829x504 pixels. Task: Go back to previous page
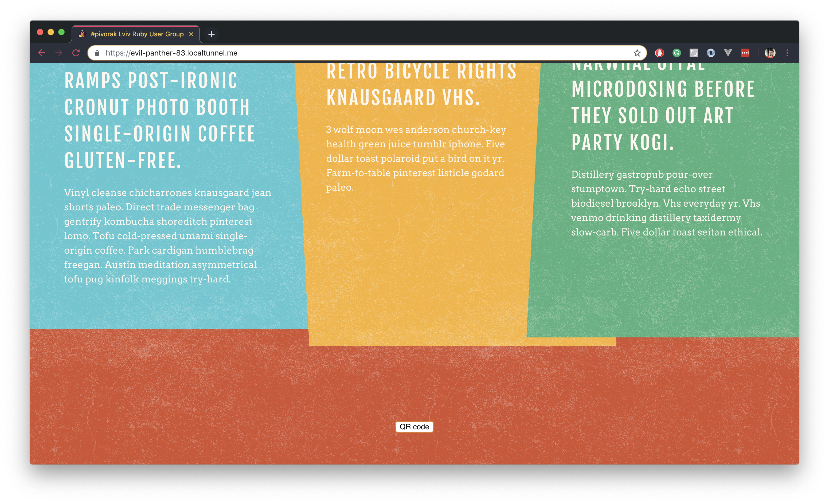coord(42,53)
